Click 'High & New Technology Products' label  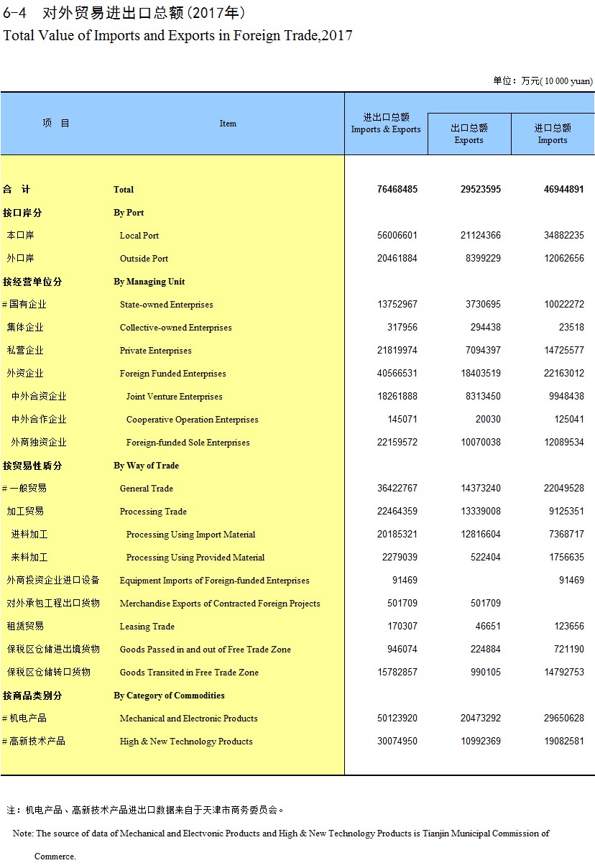(x=186, y=742)
